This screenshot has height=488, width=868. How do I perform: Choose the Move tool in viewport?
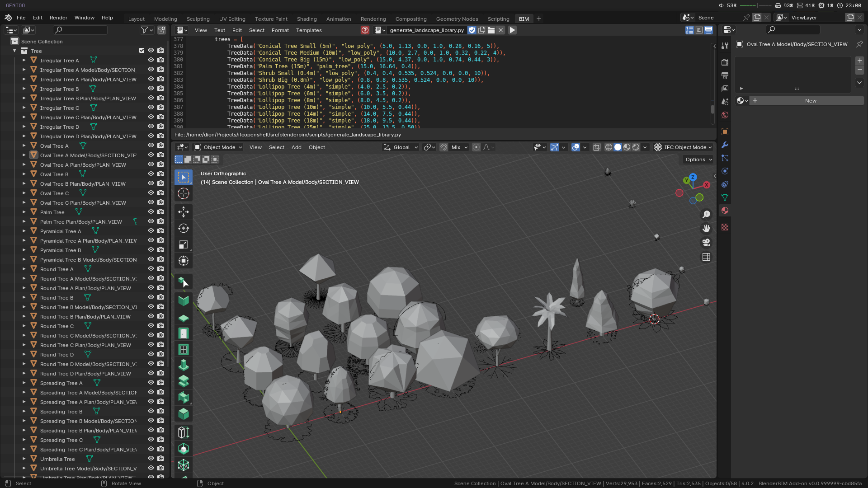coord(183,212)
